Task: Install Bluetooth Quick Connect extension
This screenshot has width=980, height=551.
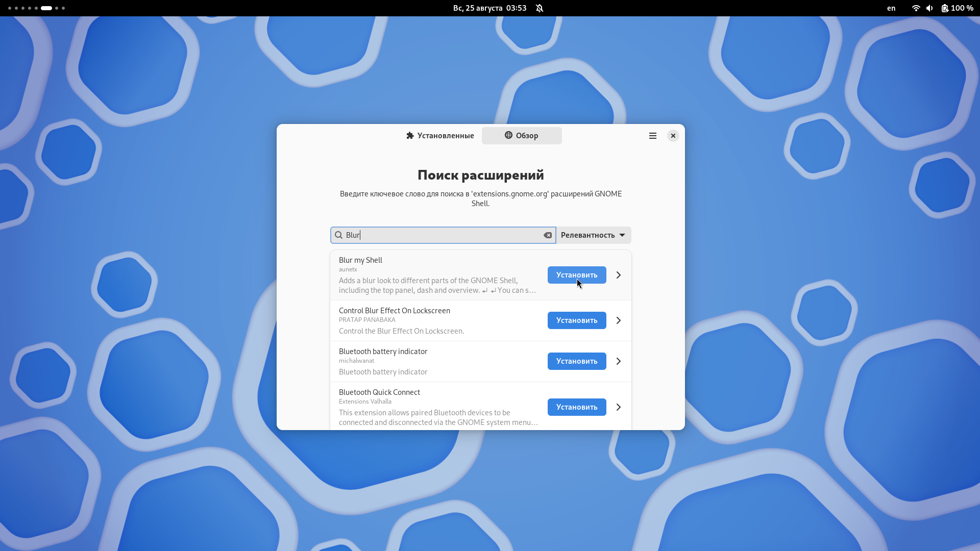Action: click(x=577, y=407)
